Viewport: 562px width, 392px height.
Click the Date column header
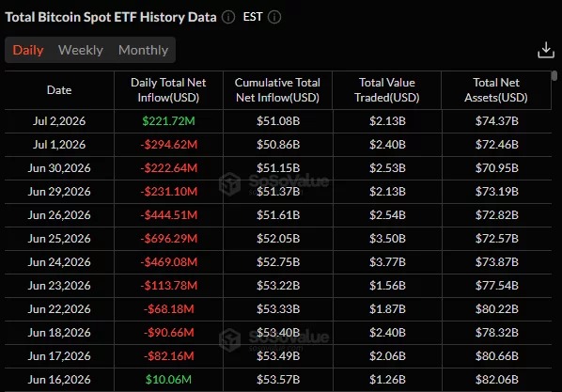59,90
